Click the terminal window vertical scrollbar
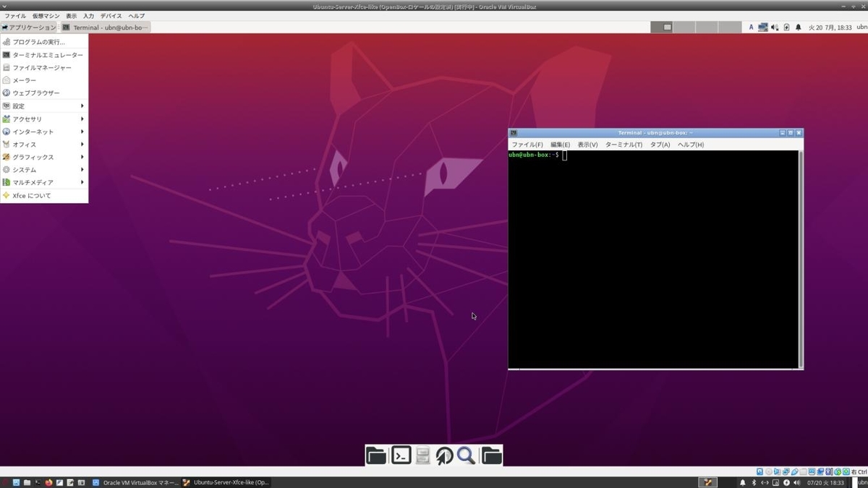 click(801, 259)
